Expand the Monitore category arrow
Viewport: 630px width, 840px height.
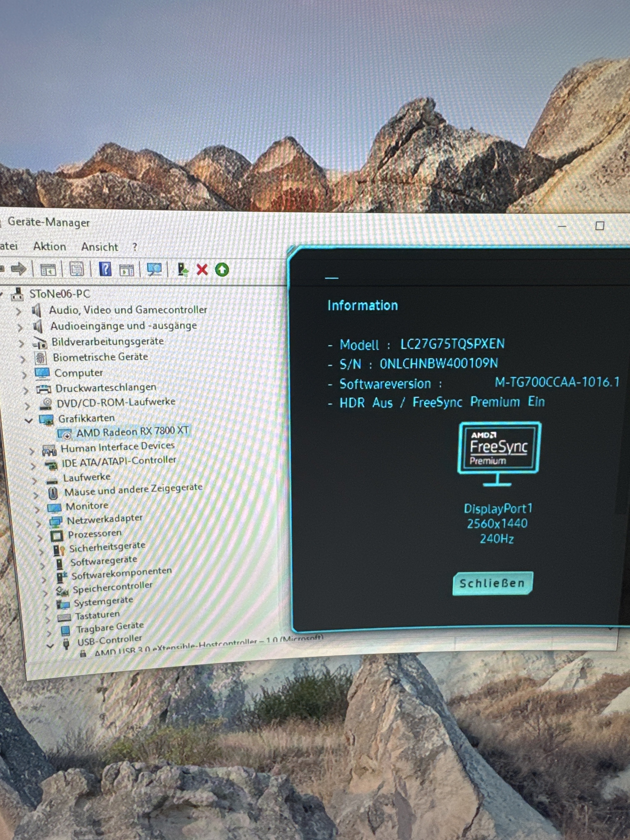tap(37, 509)
